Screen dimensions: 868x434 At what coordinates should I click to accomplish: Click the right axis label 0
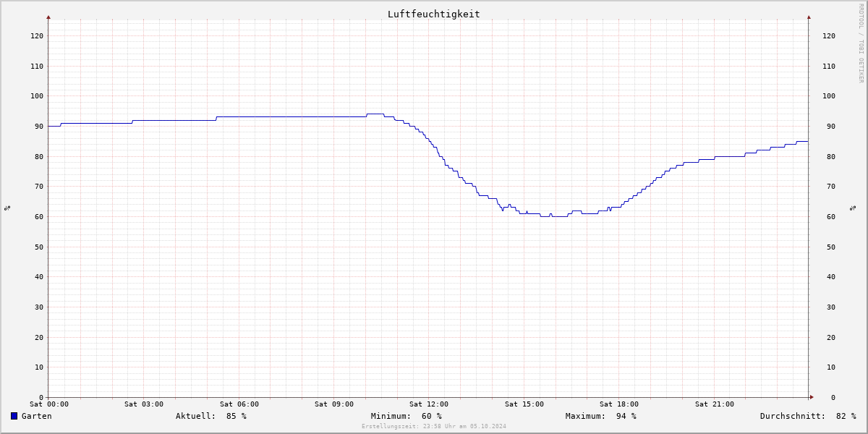tap(833, 397)
